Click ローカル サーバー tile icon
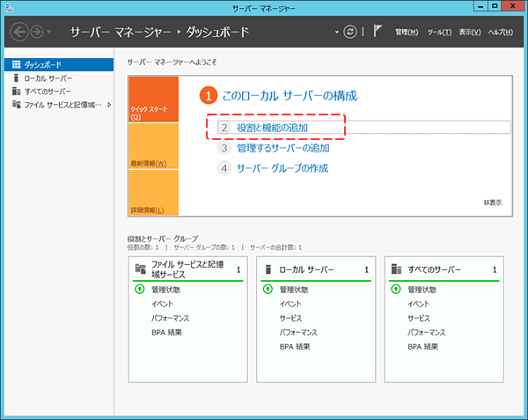 click(268, 269)
